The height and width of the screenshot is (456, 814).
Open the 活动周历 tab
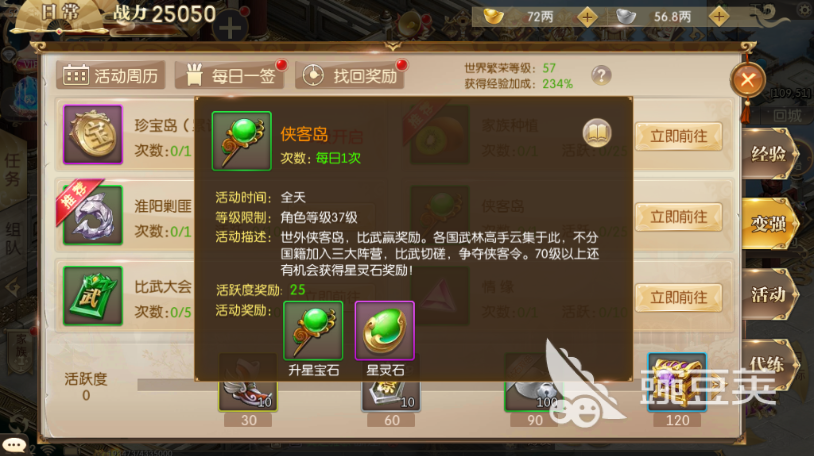pos(111,76)
